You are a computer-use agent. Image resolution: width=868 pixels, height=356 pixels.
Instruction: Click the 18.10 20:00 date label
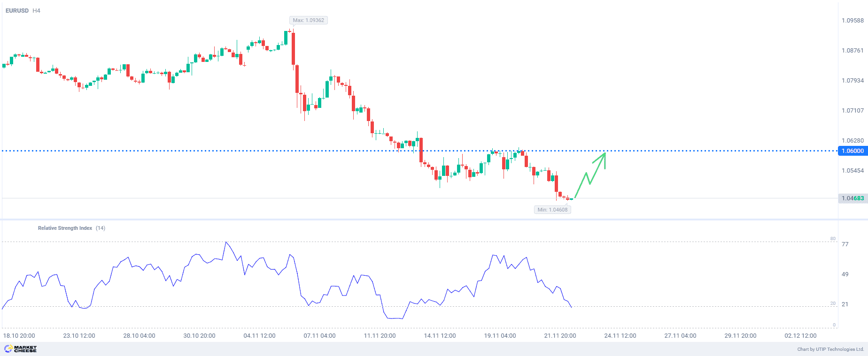click(x=19, y=336)
